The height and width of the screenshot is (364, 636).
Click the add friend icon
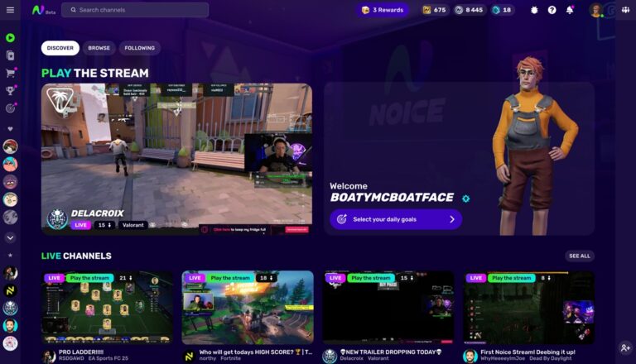point(625,347)
